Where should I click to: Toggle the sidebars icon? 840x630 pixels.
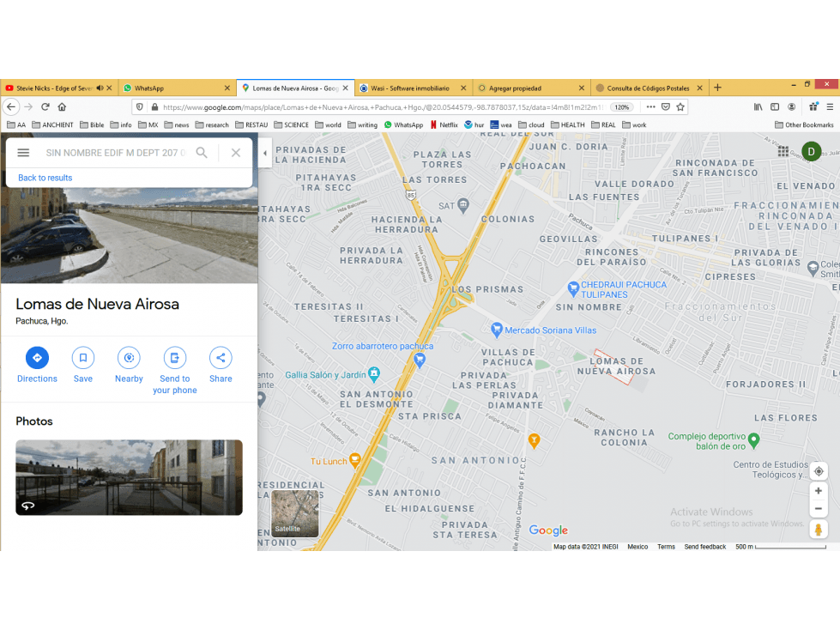click(x=775, y=106)
